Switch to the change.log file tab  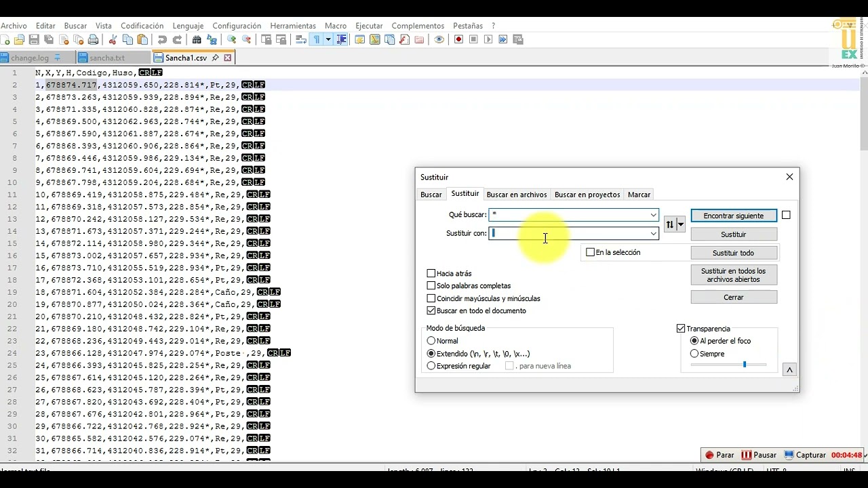30,58
